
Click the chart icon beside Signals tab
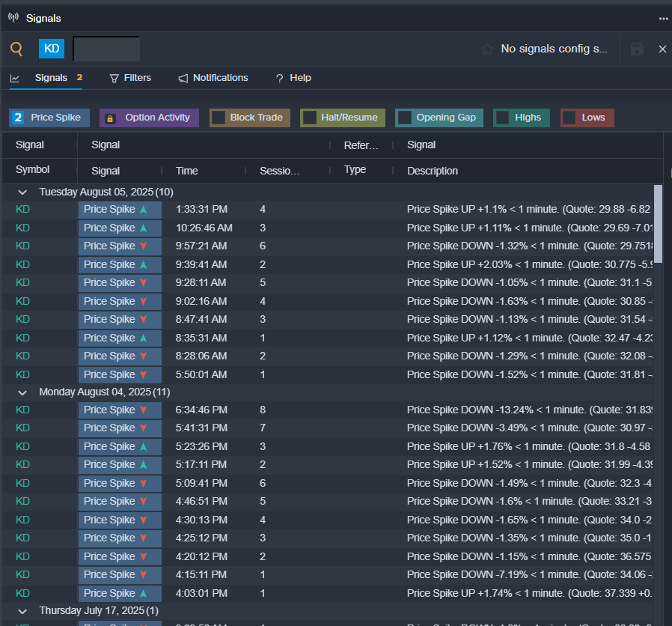point(14,78)
